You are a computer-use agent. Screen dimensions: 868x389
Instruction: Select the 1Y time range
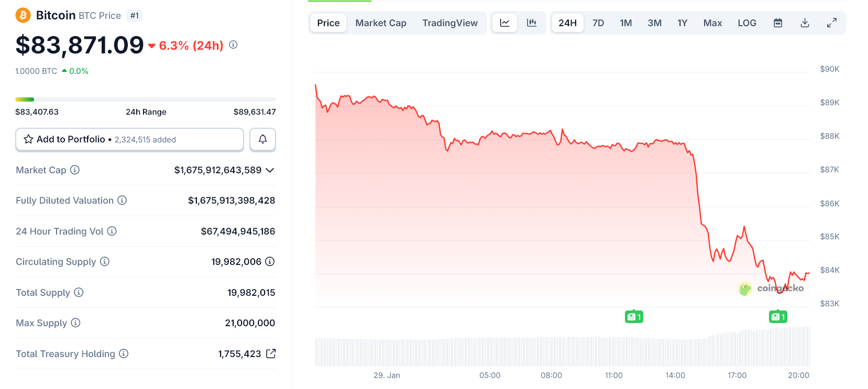682,23
